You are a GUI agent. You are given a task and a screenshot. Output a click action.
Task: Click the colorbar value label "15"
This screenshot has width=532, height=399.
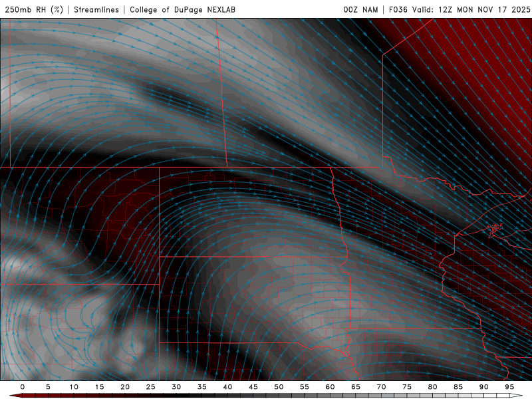(99, 387)
